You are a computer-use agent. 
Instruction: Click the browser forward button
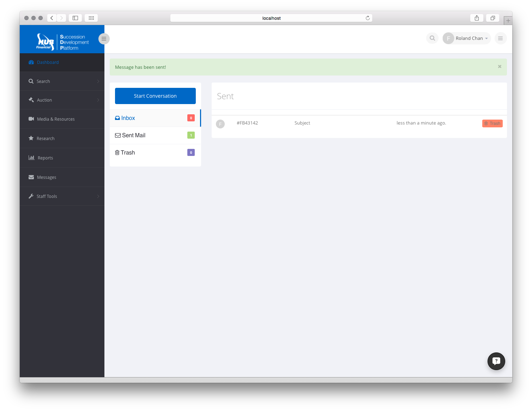point(61,18)
